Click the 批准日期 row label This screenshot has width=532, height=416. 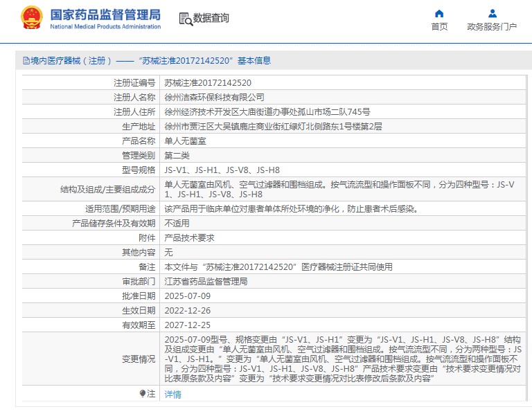pos(139,296)
